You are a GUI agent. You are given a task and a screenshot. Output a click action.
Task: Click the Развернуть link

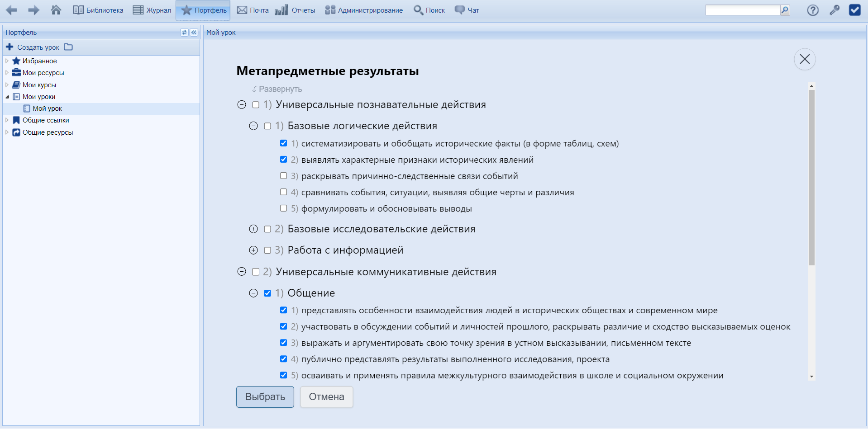pos(277,89)
